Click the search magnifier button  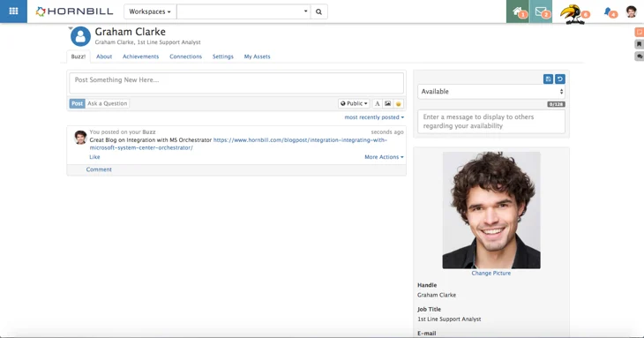tap(318, 11)
